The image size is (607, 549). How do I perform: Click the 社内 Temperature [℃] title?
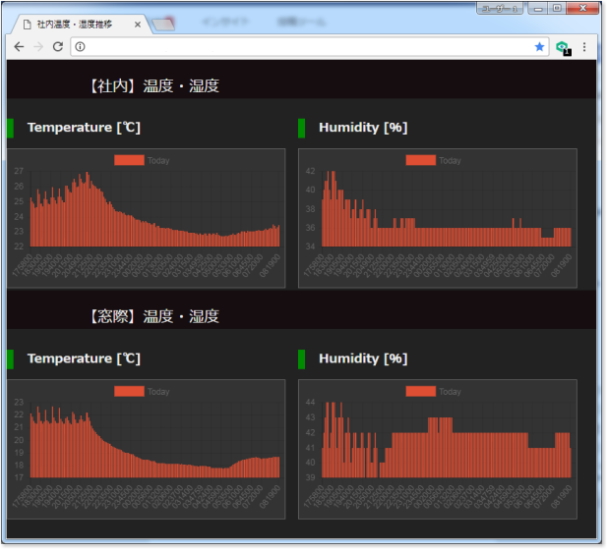pos(84,127)
